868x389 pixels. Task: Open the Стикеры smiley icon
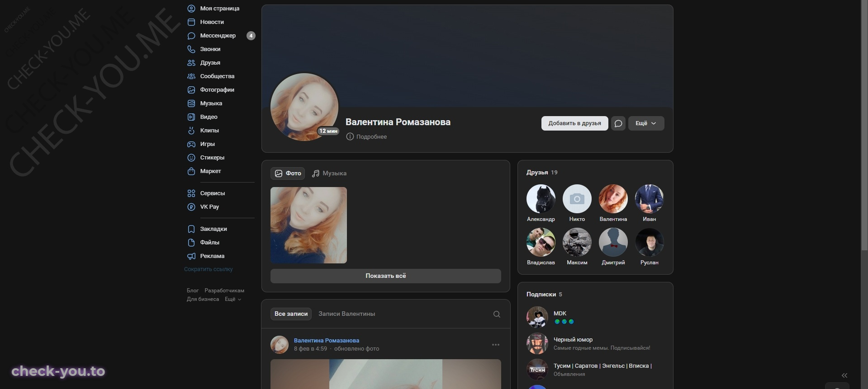click(191, 158)
